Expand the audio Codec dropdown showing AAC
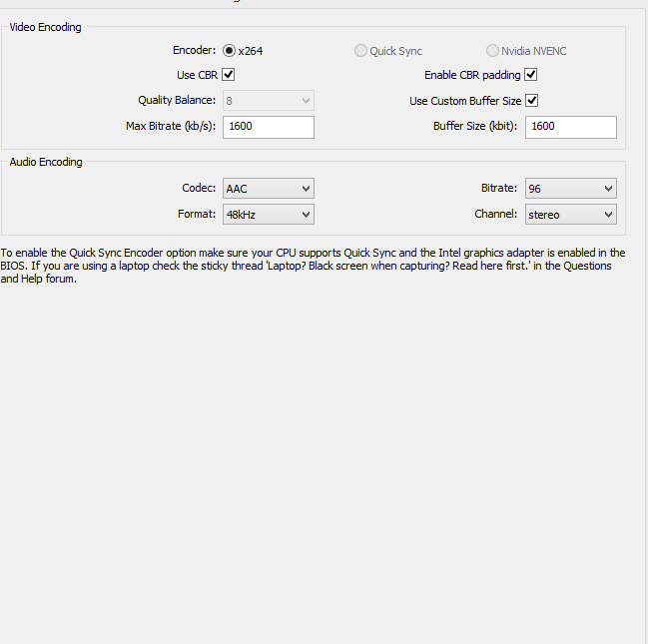This screenshot has height=644, width=648. point(269,189)
